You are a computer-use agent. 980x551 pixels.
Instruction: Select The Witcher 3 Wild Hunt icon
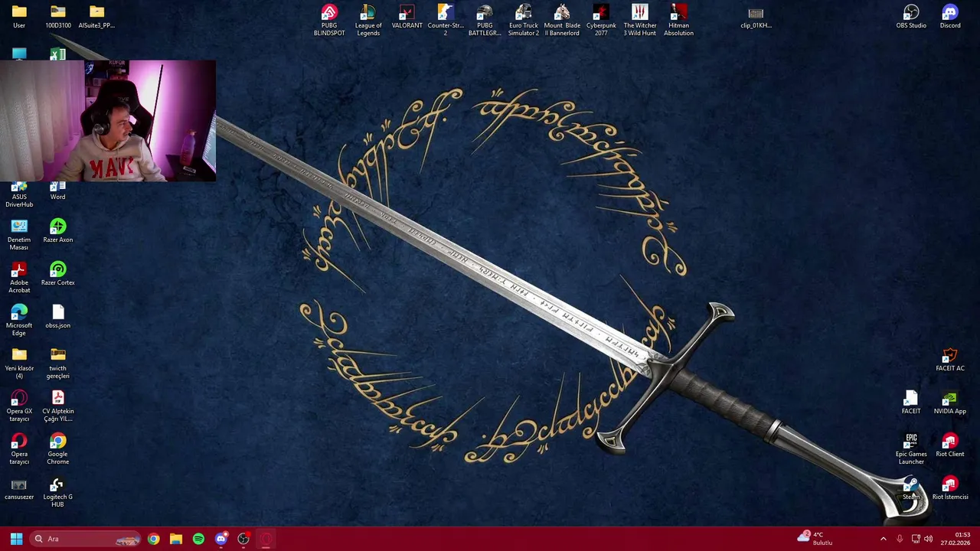[640, 20]
